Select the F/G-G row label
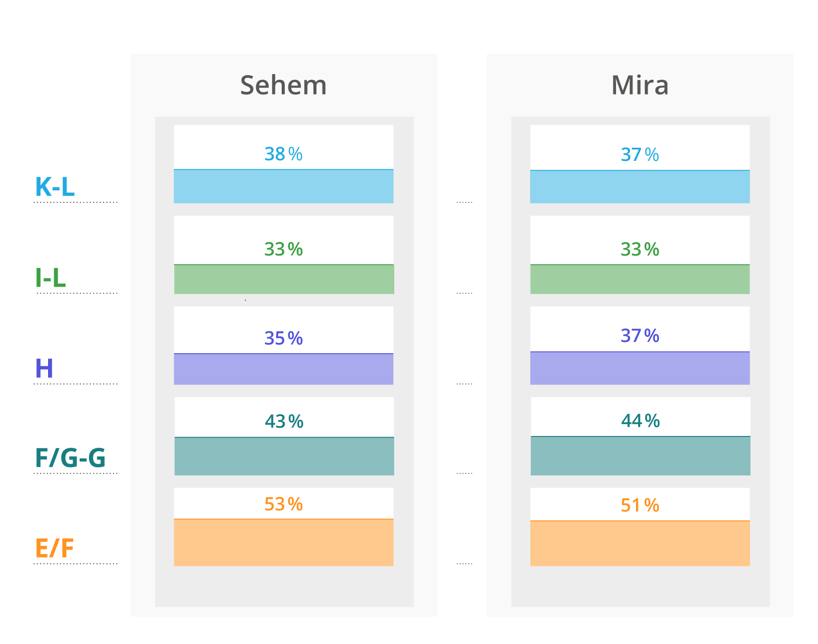The image size is (818, 644). (70, 458)
